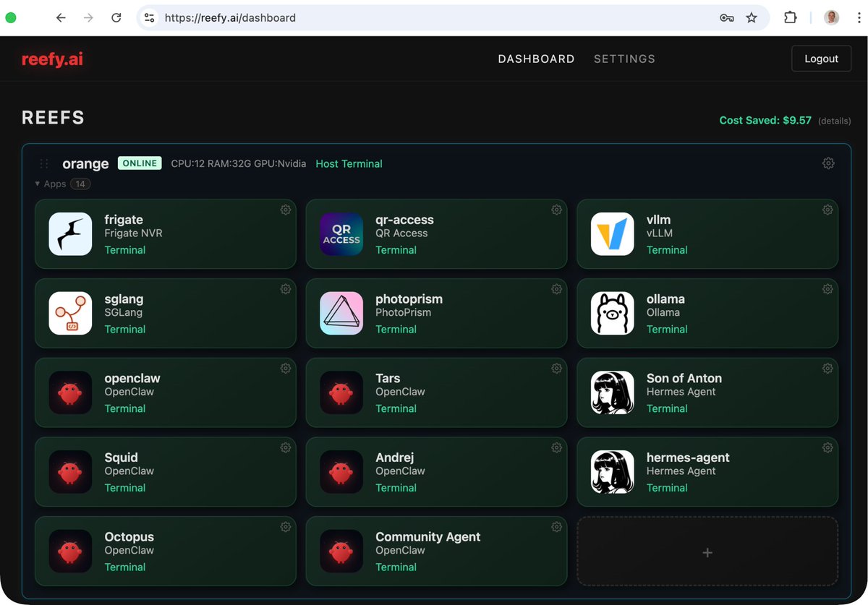This screenshot has height=605, width=868.
Task: Open settings gear for openclaw card
Action: click(286, 369)
